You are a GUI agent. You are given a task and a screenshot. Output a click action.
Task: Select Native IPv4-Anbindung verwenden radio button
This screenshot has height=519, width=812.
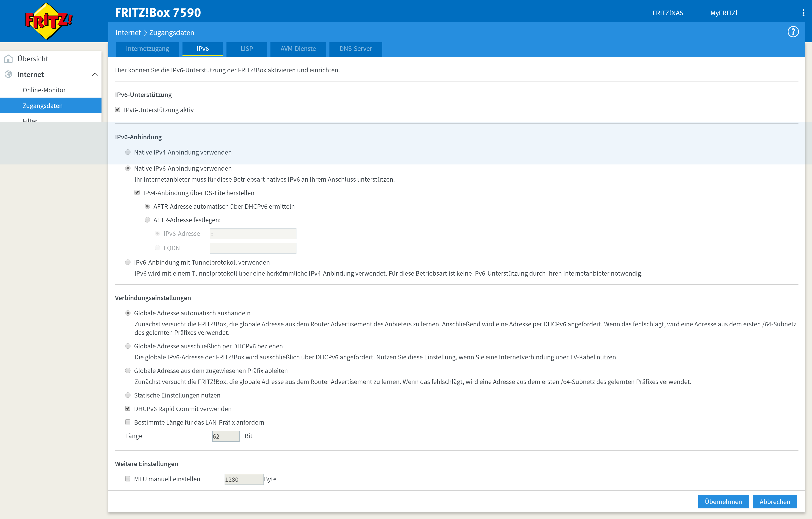point(128,152)
